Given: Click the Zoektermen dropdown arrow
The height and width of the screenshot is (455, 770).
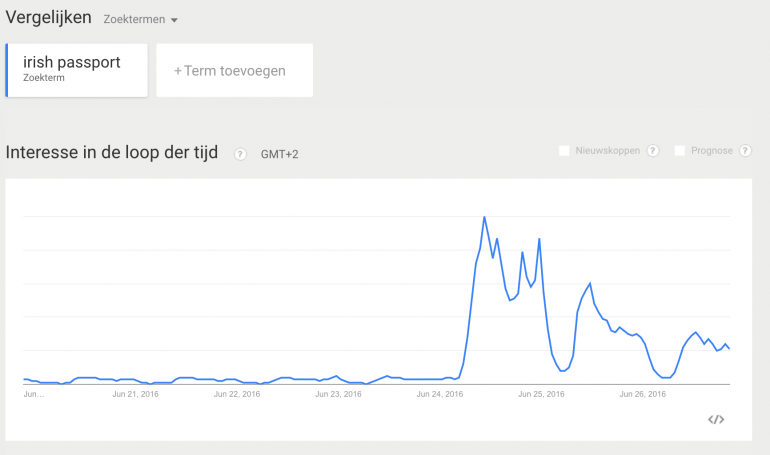Looking at the screenshot, I should 174,20.
